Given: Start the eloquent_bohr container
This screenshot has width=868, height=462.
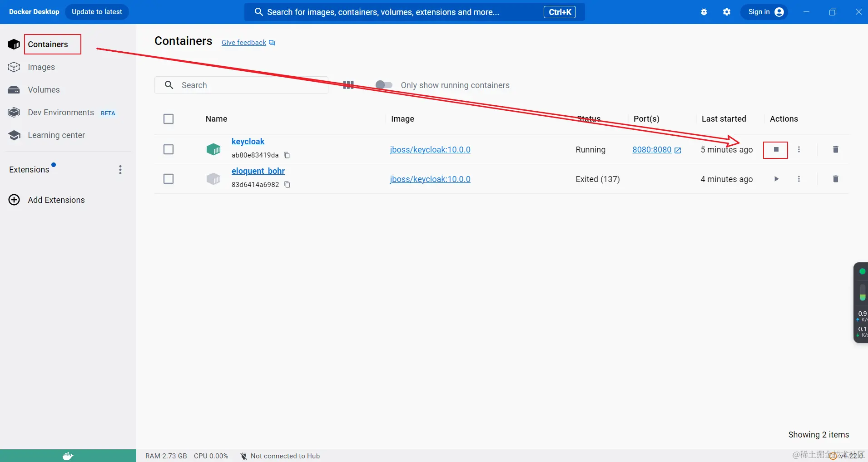Looking at the screenshot, I should click(x=776, y=179).
